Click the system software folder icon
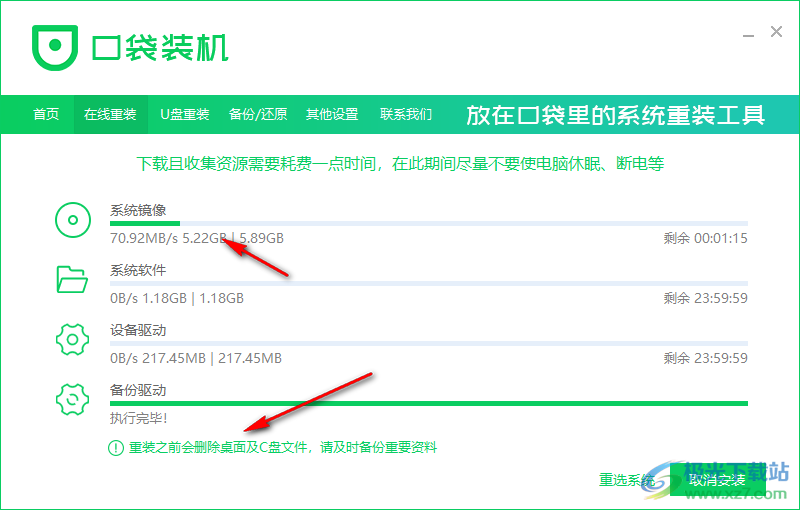 (74, 280)
